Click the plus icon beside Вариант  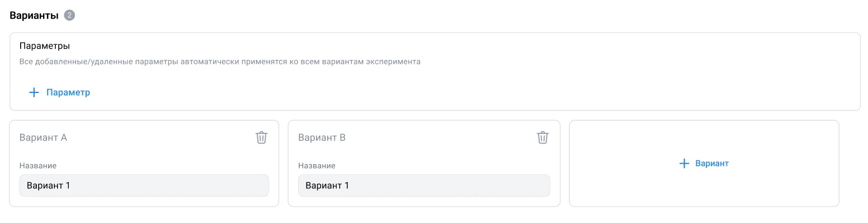click(683, 164)
